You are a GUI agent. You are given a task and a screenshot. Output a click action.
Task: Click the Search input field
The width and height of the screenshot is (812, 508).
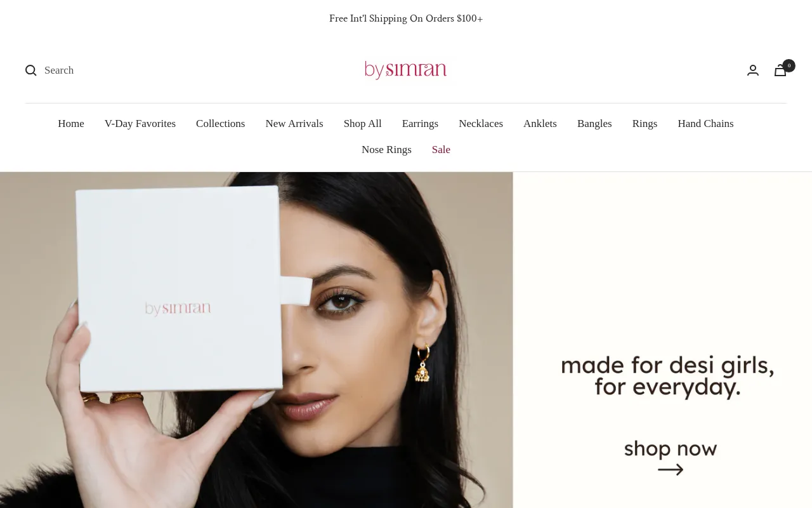pyautogui.click(x=59, y=70)
